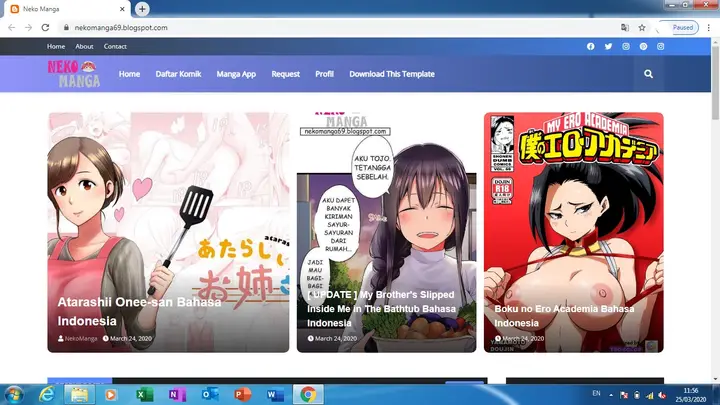Open the About page link

[x=84, y=46]
